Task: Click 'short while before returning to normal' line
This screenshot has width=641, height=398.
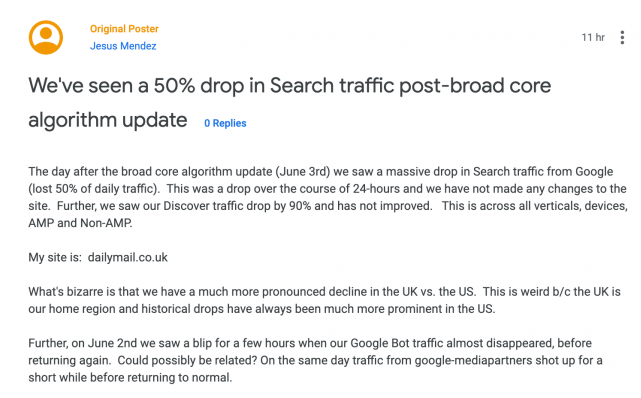Action: coord(130,378)
